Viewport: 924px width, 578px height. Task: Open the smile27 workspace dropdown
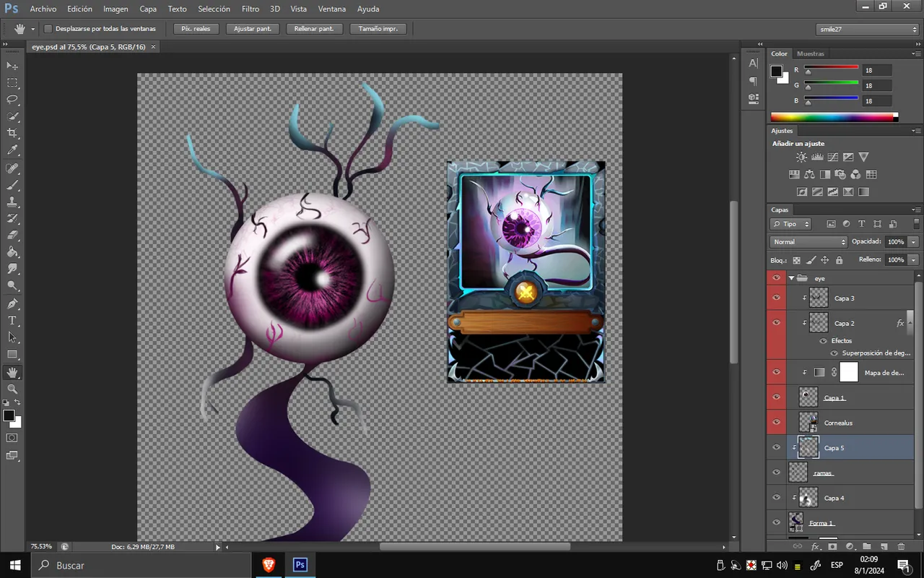[x=867, y=29]
